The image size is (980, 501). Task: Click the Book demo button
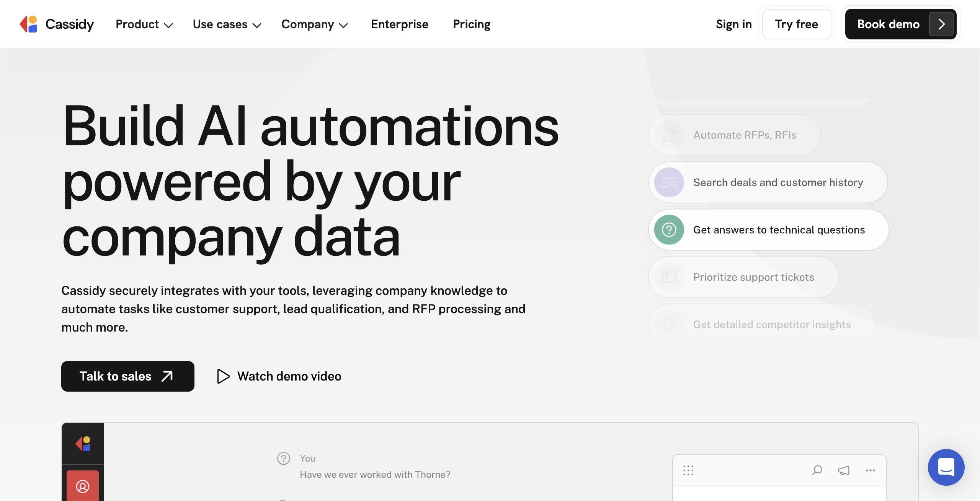(900, 24)
